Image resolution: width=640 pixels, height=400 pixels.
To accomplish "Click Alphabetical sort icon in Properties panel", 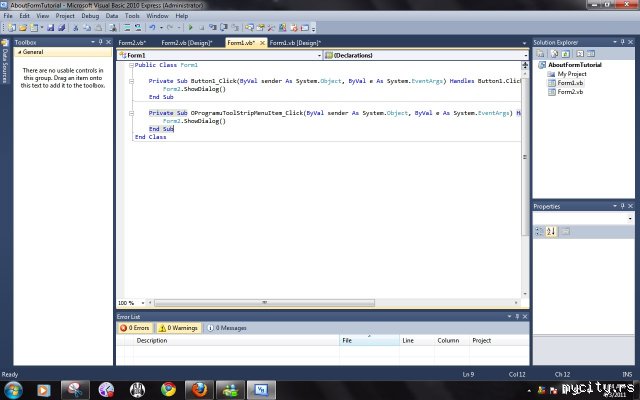I will point(551,232).
